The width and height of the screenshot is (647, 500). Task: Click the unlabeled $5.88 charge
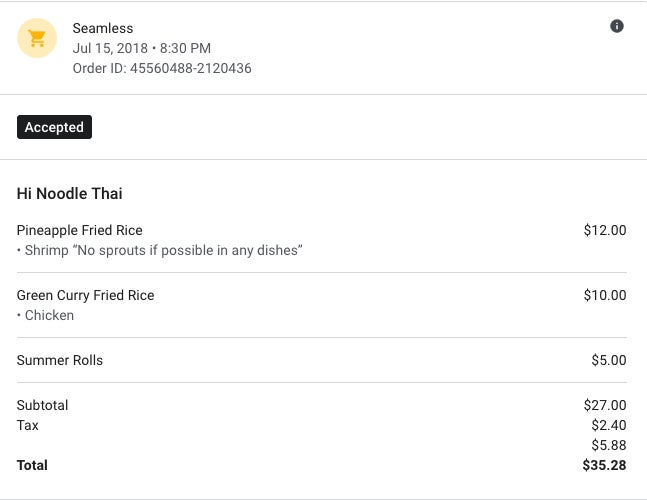609,445
